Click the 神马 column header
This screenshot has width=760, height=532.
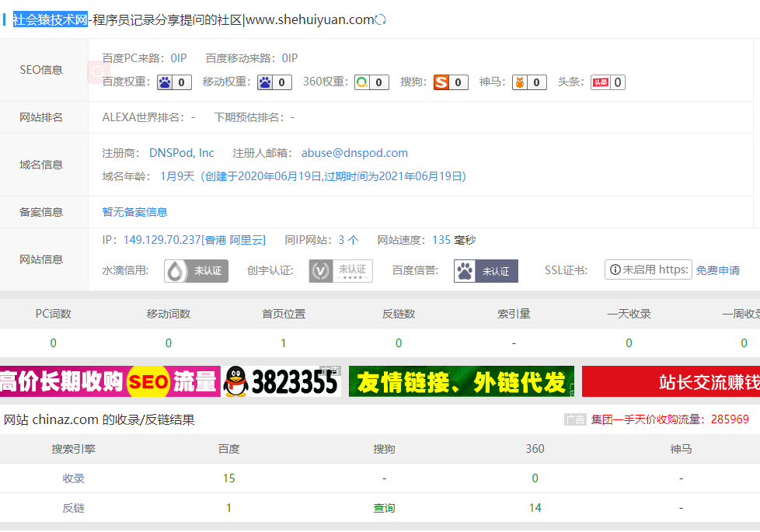681,449
